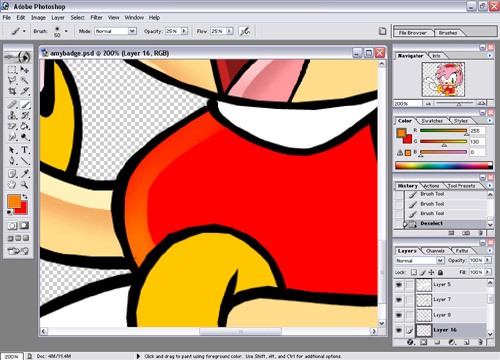The height and width of the screenshot is (360, 500).
Task: Select the Crop tool
Action: pyautogui.click(x=12, y=91)
